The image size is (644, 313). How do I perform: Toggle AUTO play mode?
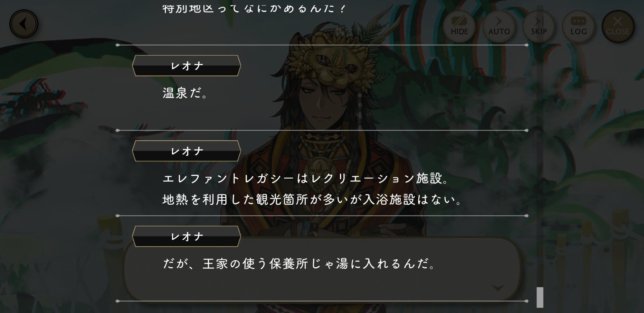pos(499,26)
